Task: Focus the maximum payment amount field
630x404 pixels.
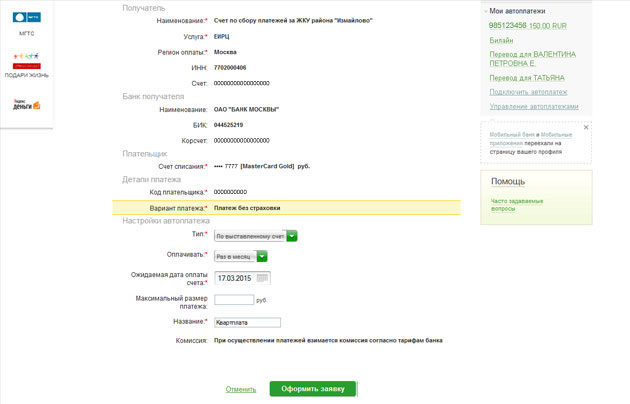Action: 234,299
